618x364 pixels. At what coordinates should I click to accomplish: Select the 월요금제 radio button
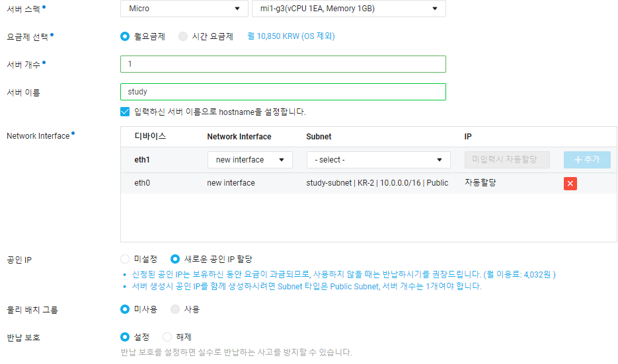point(125,36)
